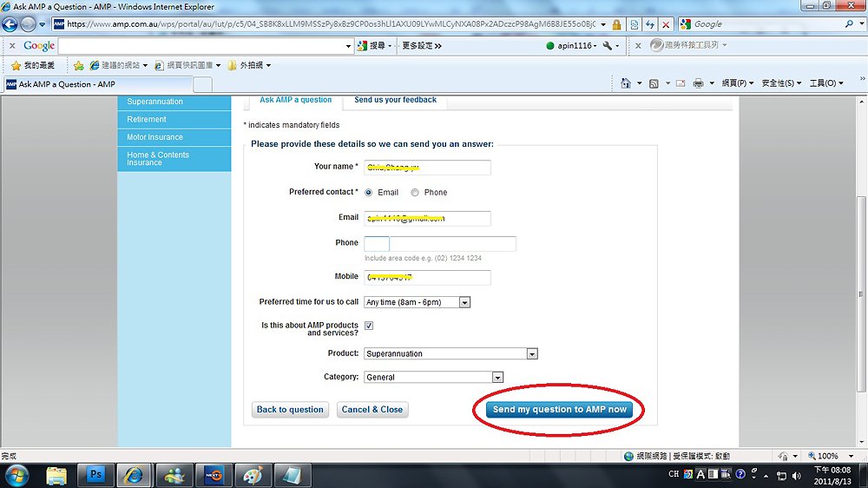Click the Google toolbar wrench settings icon
Screen dimensions: 868x488
click(608, 45)
